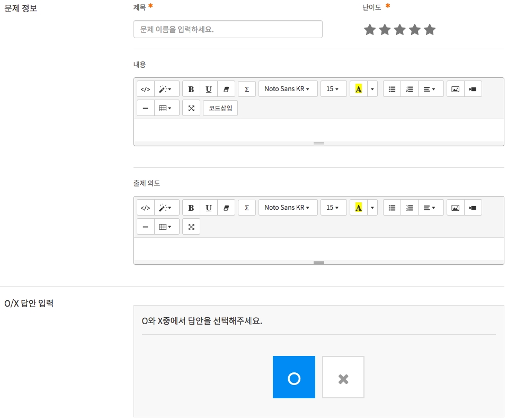This screenshot has width=507, height=420.
Task: Click the 제목 problem name input field
Action: coord(228,29)
